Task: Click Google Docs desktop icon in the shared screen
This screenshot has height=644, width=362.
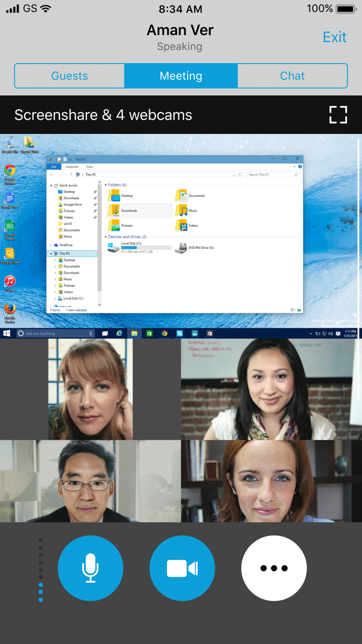Action: tap(10, 200)
